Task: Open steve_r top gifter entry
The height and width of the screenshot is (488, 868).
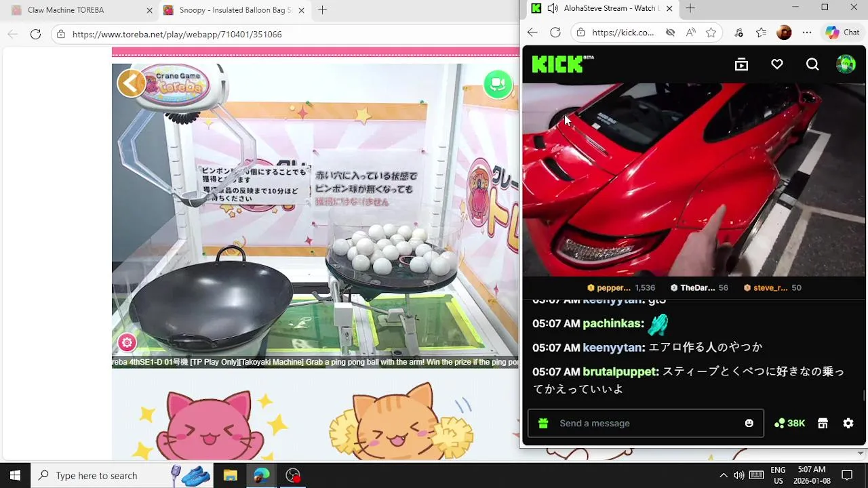Action: click(x=772, y=287)
